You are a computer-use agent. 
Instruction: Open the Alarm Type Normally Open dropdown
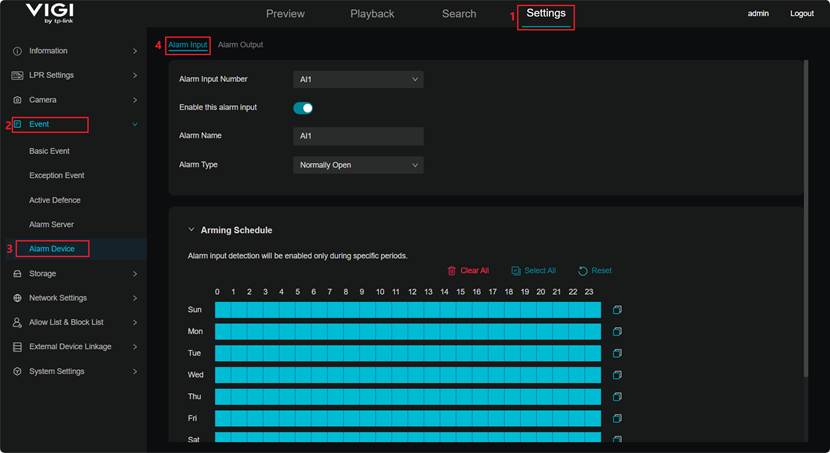tap(358, 165)
